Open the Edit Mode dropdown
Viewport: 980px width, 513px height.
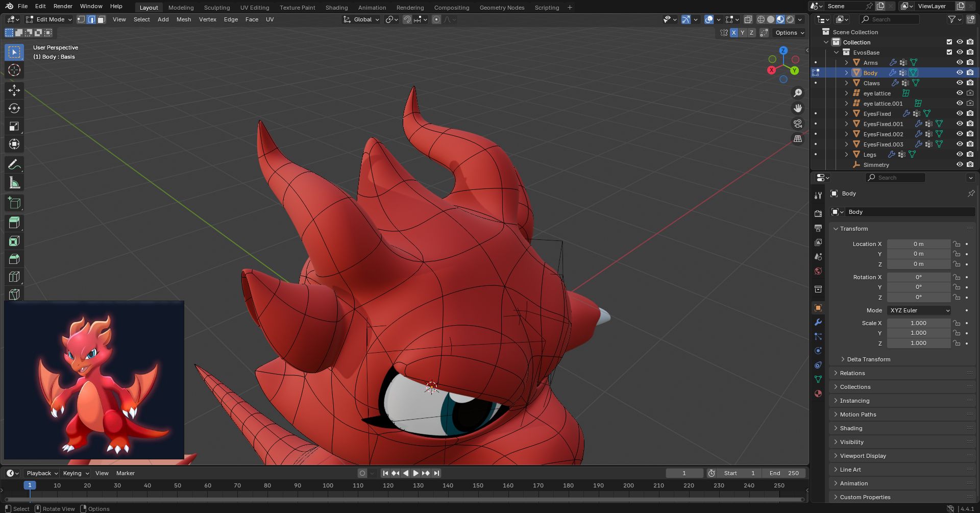(50, 19)
